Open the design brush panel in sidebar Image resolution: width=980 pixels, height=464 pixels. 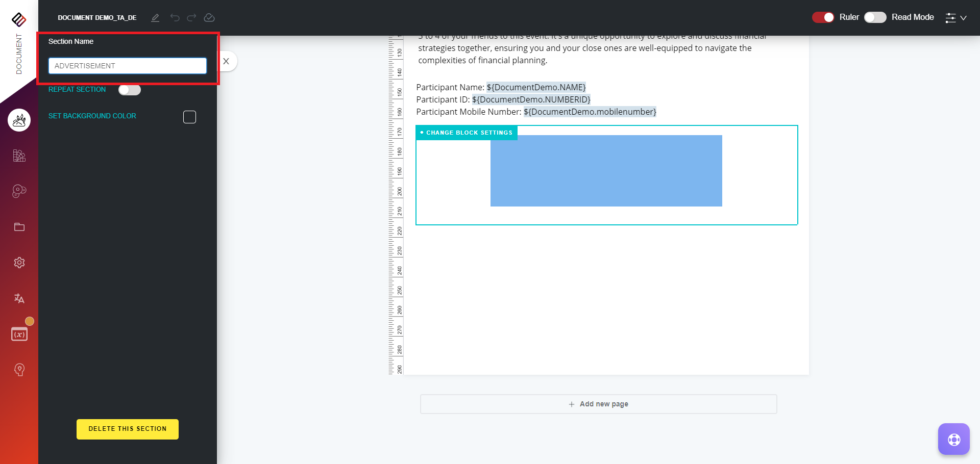pos(19,120)
